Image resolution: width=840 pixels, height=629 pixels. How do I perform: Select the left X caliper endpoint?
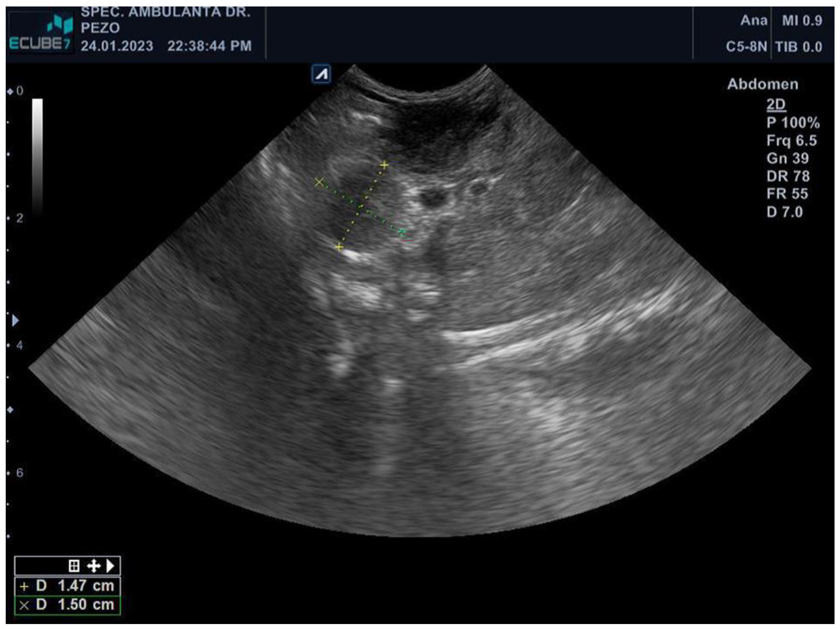319,182
